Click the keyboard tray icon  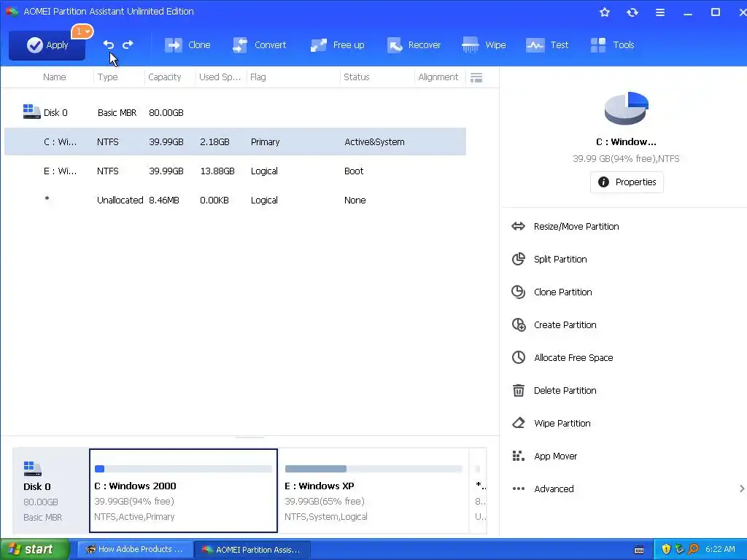639,550
